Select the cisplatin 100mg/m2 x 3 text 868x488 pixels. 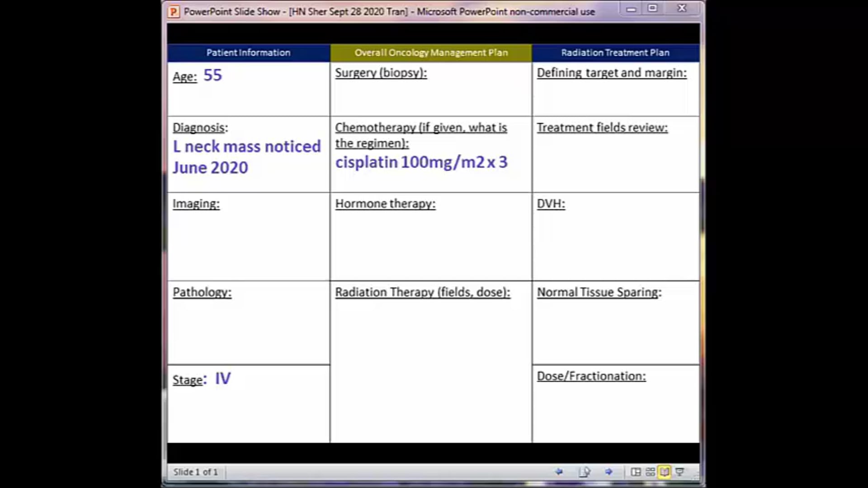(421, 162)
